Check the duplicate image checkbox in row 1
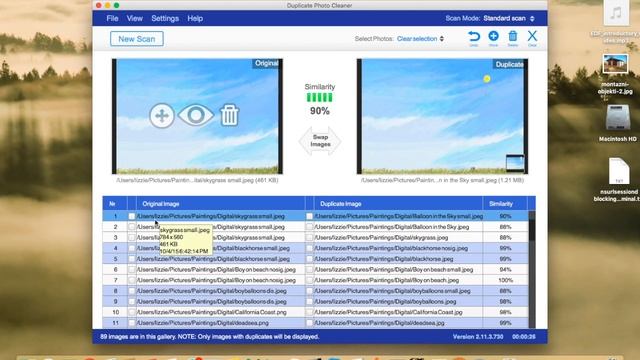Viewport: 640px width, 360px height. pos(309,216)
